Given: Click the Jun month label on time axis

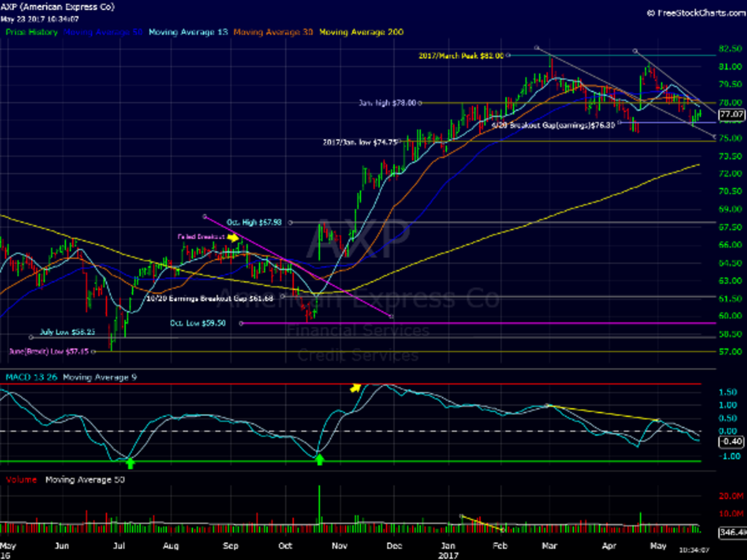Looking at the screenshot, I should (61, 545).
